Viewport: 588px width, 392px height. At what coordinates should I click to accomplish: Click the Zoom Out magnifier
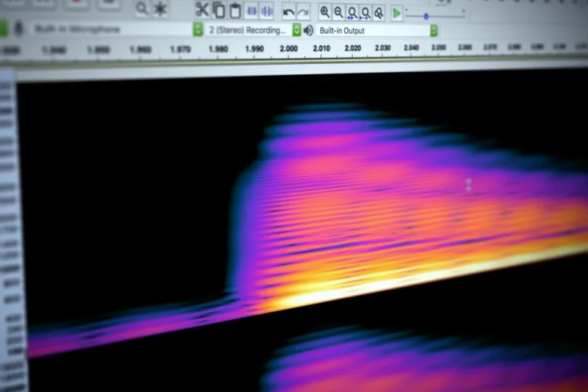pyautogui.click(x=338, y=13)
